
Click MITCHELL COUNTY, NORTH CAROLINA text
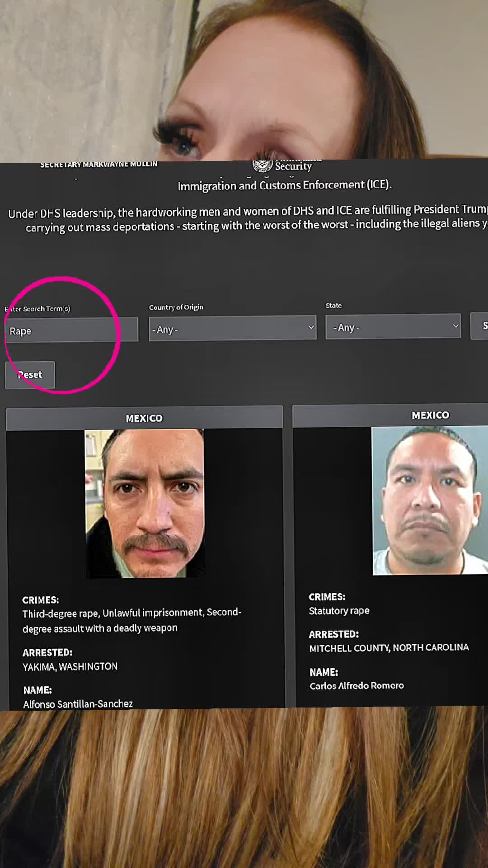389,648
